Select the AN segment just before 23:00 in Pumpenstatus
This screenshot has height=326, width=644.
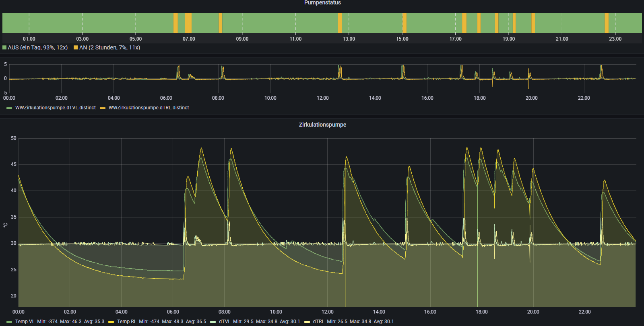[x=607, y=23]
